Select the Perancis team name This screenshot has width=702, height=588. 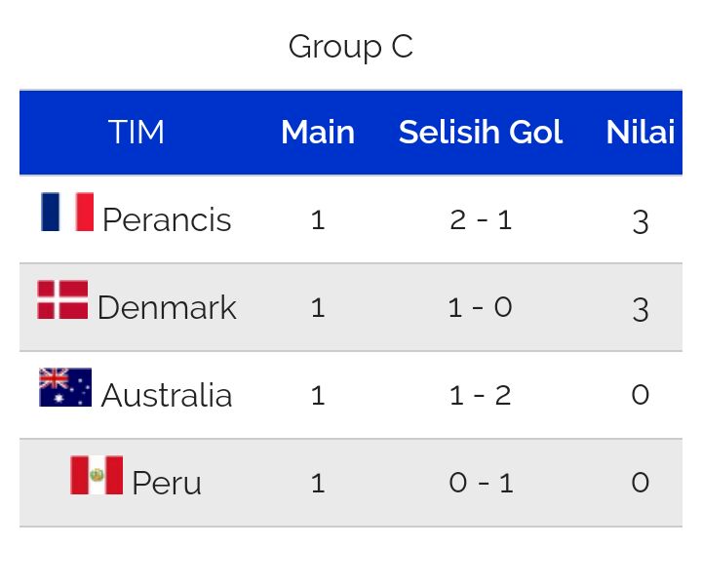tap(167, 220)
